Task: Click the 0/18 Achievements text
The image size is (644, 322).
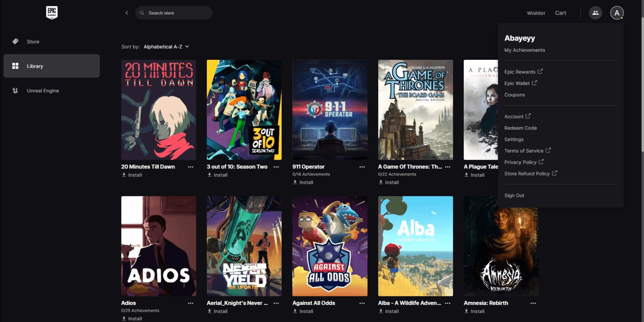Action: pos(311,174)
